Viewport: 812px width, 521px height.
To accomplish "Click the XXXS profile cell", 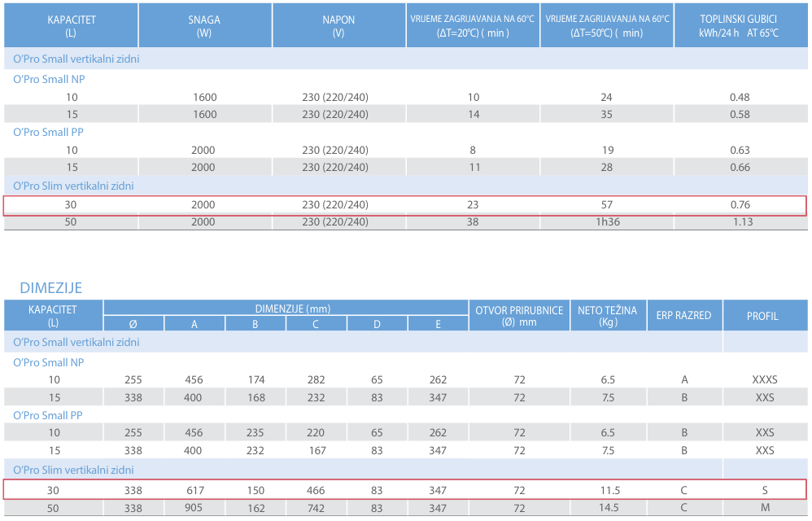I will click(765, 380).
